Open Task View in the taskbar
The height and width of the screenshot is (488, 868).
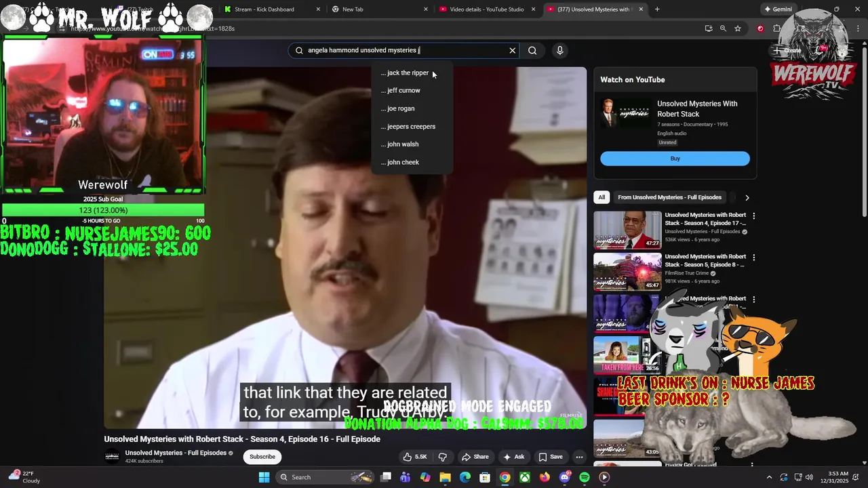point(386,477)
